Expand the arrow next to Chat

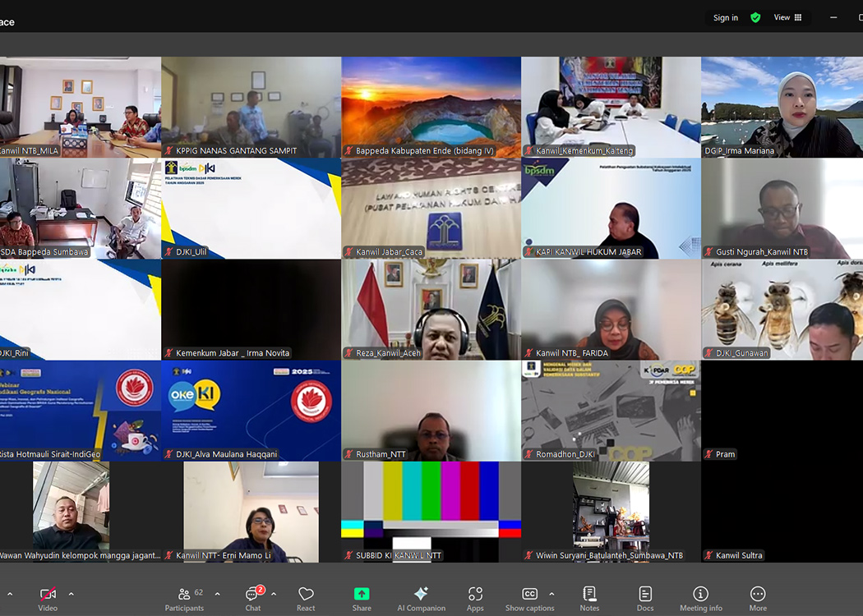coord(274,594)
